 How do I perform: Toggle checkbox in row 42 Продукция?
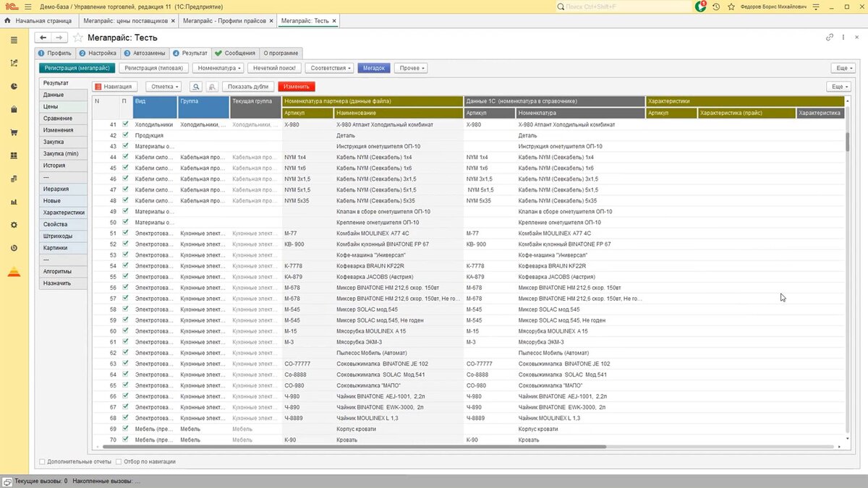125,135
